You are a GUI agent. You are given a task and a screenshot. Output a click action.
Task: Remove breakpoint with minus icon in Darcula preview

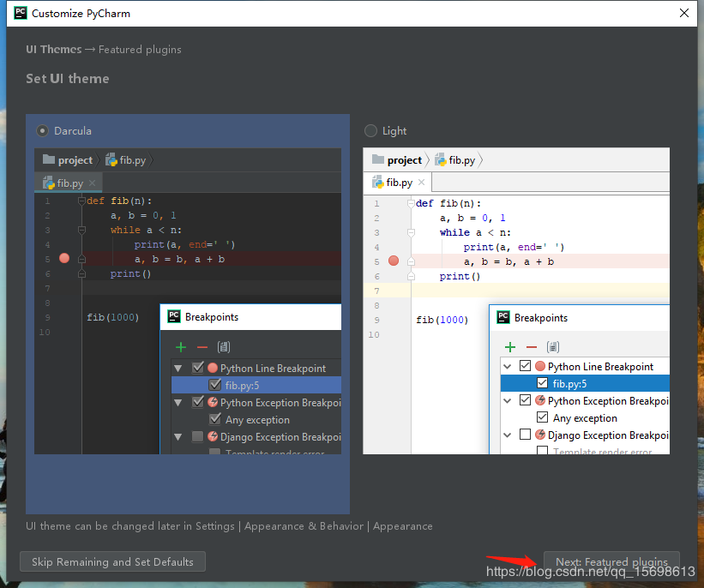point(202,347)
